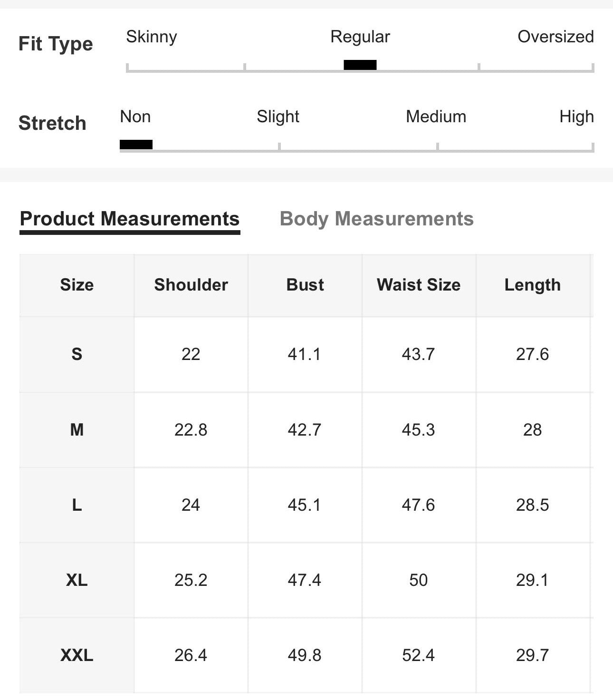613x700 pixels.
Task: Click the Oversized fit label
Action: 556,37
